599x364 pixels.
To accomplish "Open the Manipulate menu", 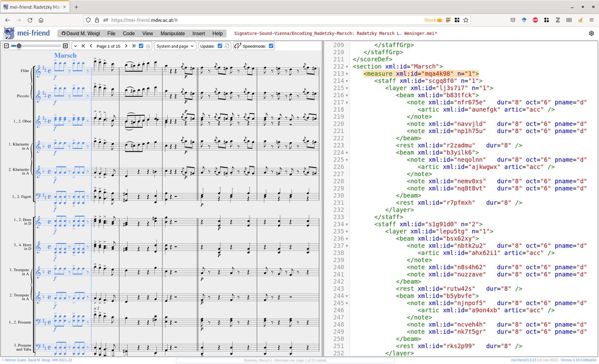I will (x=173, y=33).
